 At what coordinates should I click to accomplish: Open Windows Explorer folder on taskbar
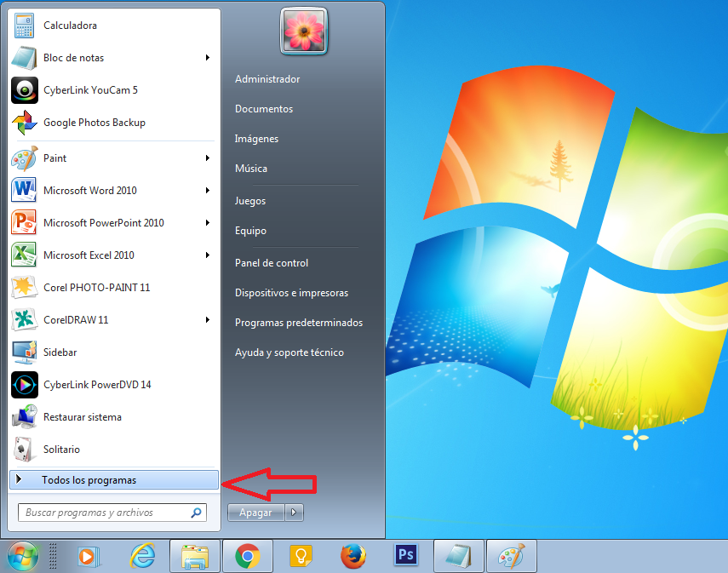pyautogui.click(x=195, y=556)
